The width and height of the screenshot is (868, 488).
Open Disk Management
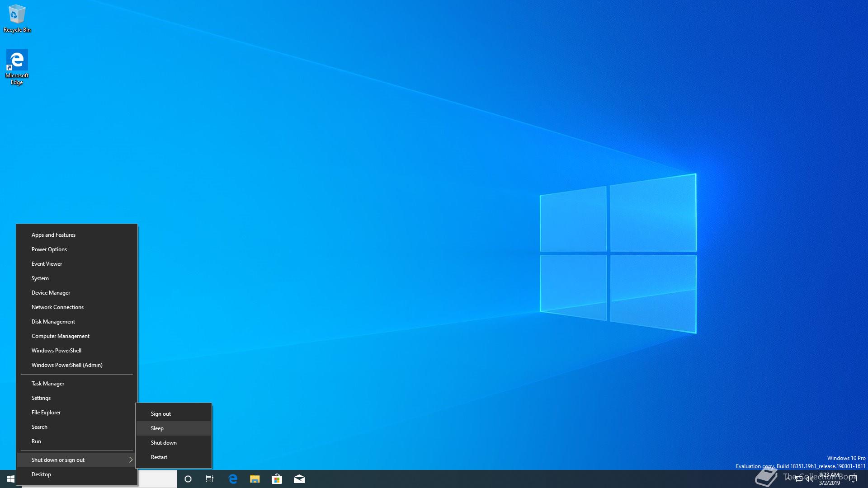(x=77, y=322)
